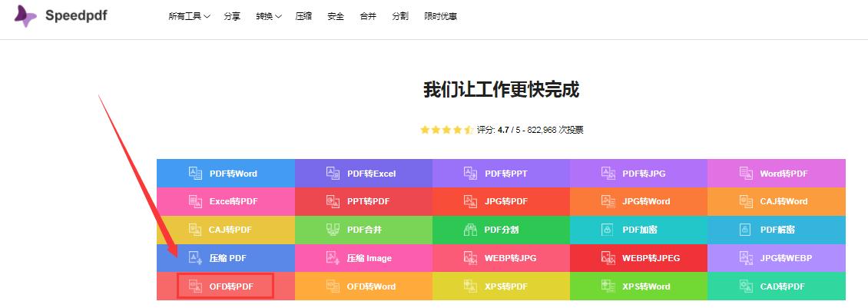The width and height of the screenshot is (868, 308).
Task: Expand the 转换 dropdown menu
Action: click(269, 17)
